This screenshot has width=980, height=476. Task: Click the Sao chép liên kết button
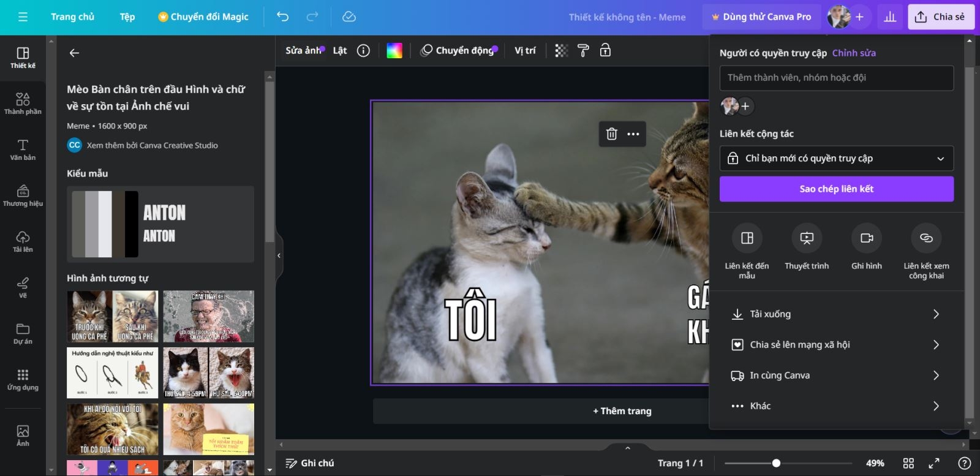(837, 189)
